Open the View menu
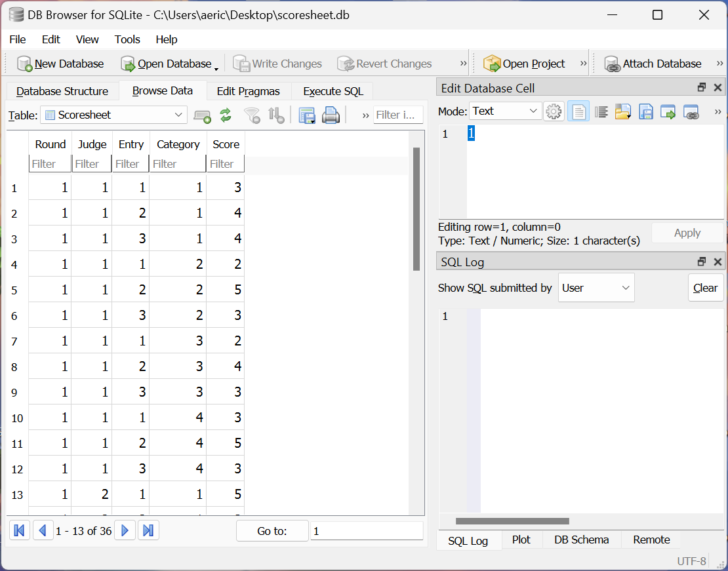728x571 pixels. tap(87, 39)
